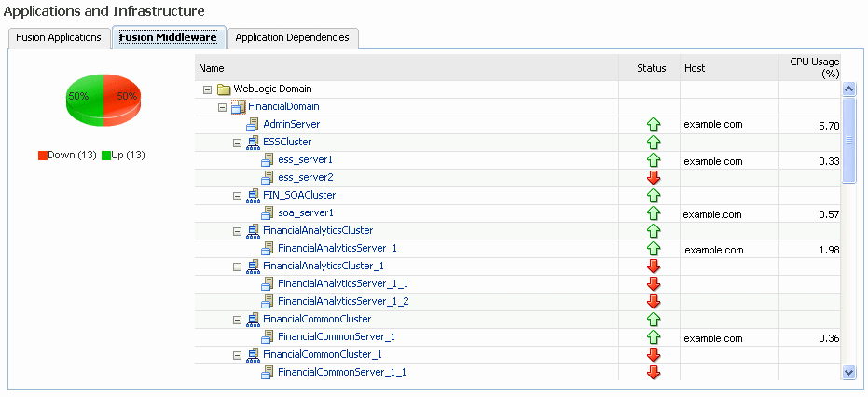
Task: Collapse the FinancialDomain node
Action: click(x=223, y=107)
